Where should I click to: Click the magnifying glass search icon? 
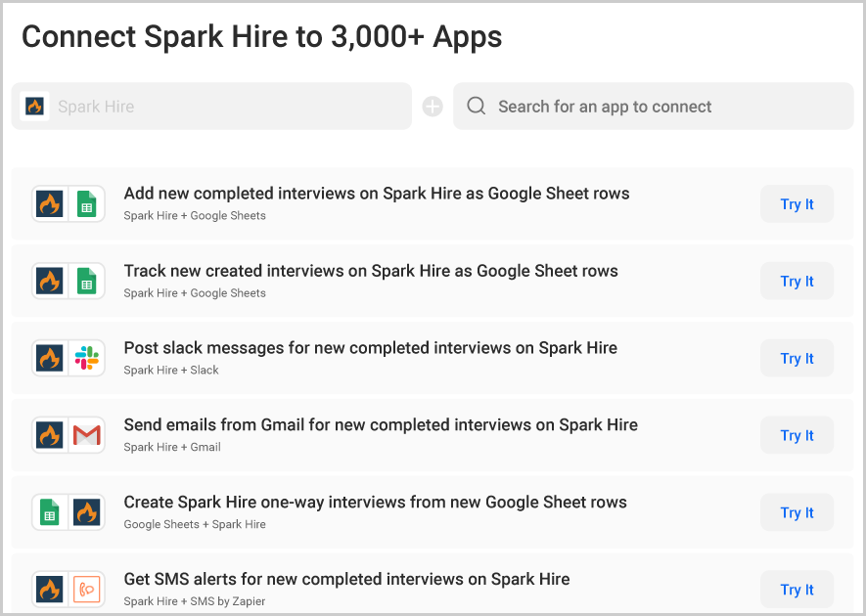tap(477, 106)
